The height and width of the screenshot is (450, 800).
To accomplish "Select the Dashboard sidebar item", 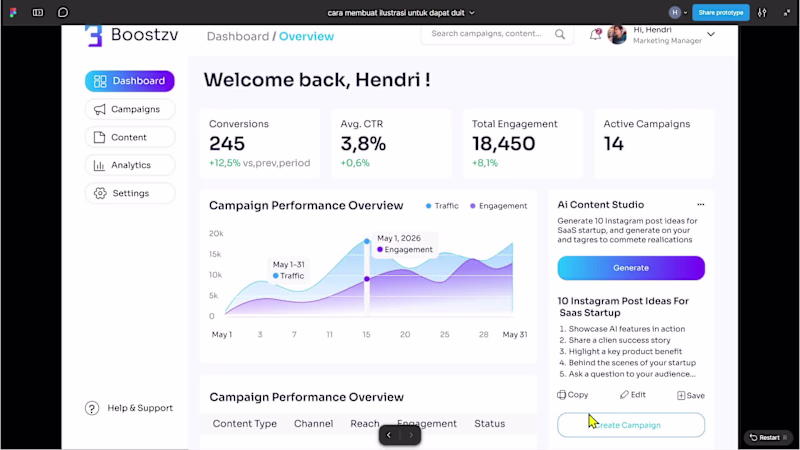I will coord(130,81).
